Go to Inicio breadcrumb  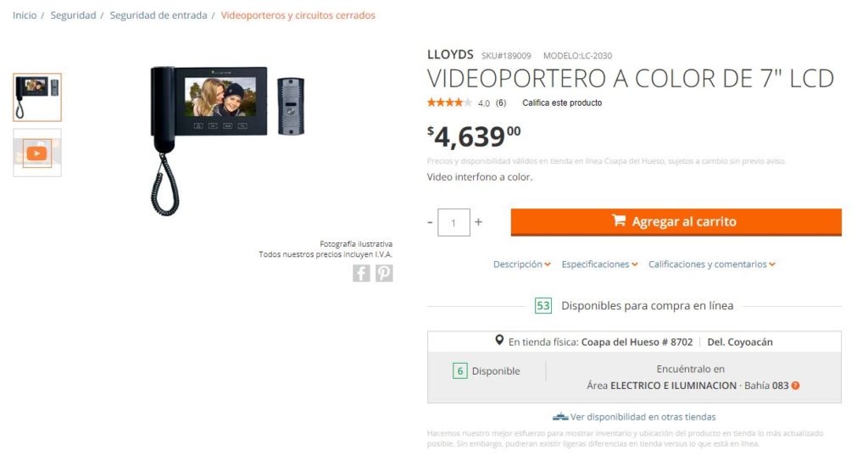point(25,15)
